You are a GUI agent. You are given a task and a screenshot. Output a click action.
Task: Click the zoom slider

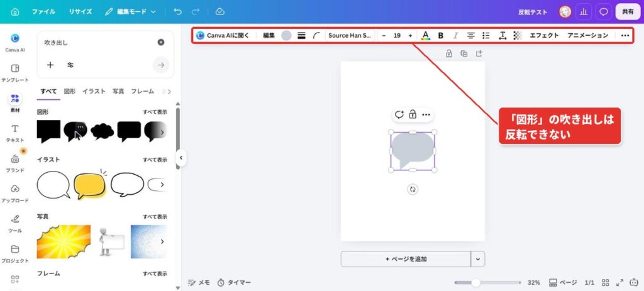click(487, 282)
